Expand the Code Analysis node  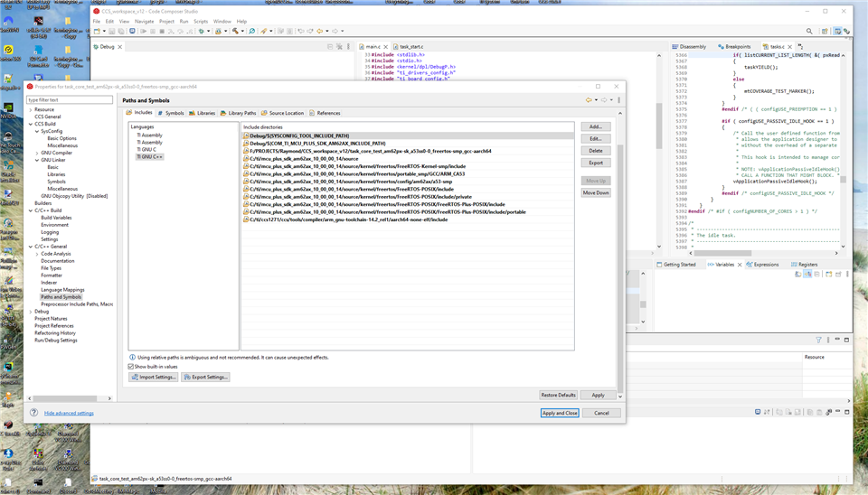37,254
